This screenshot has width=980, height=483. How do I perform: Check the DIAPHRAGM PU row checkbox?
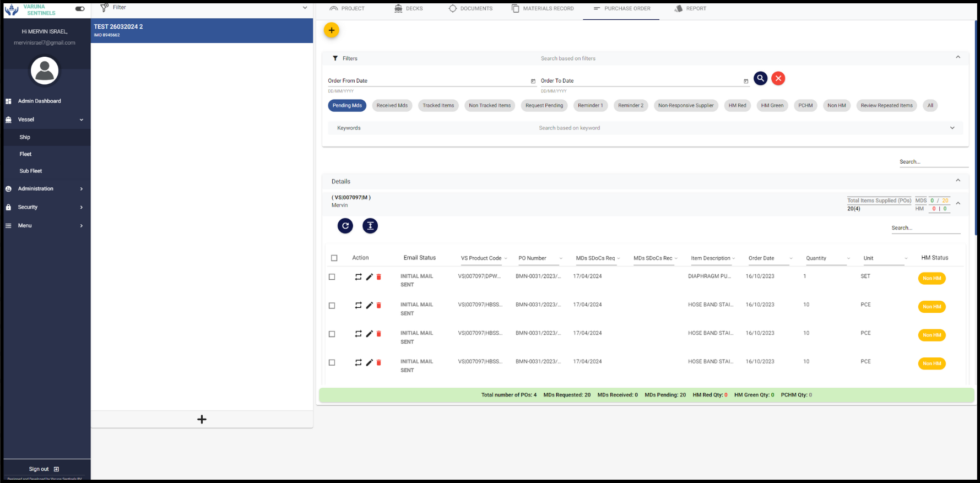point(332,277)
